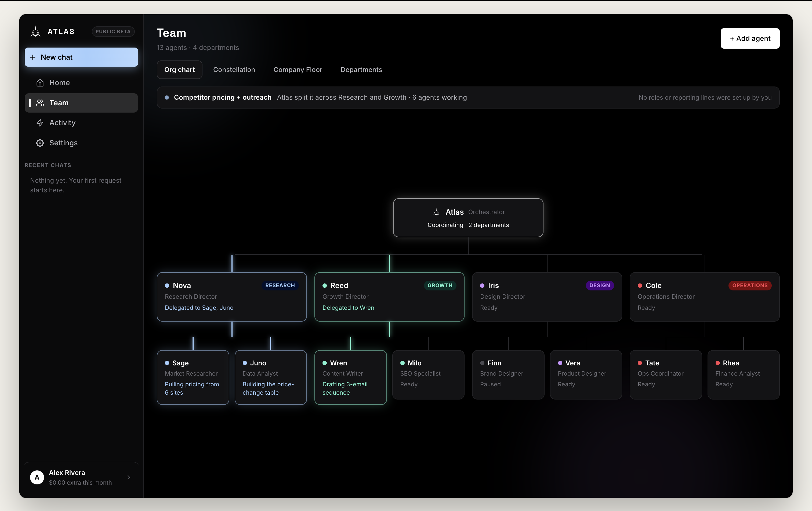
Task: Expand Alex Rivera account chevron
Action: 129,477
